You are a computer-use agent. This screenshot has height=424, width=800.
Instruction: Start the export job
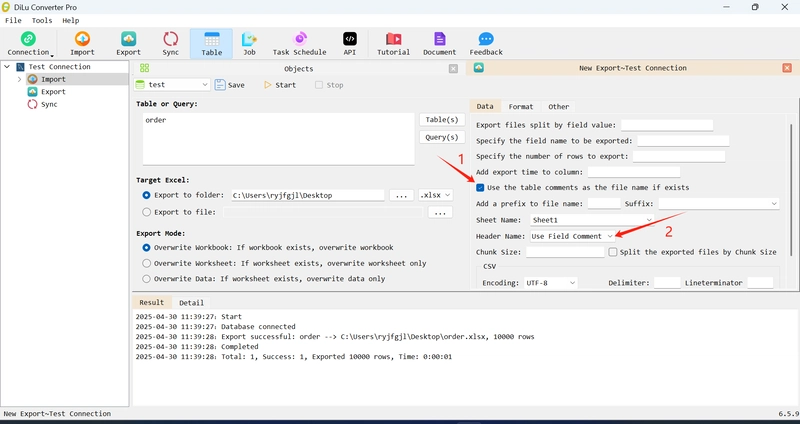pos(280,85)
